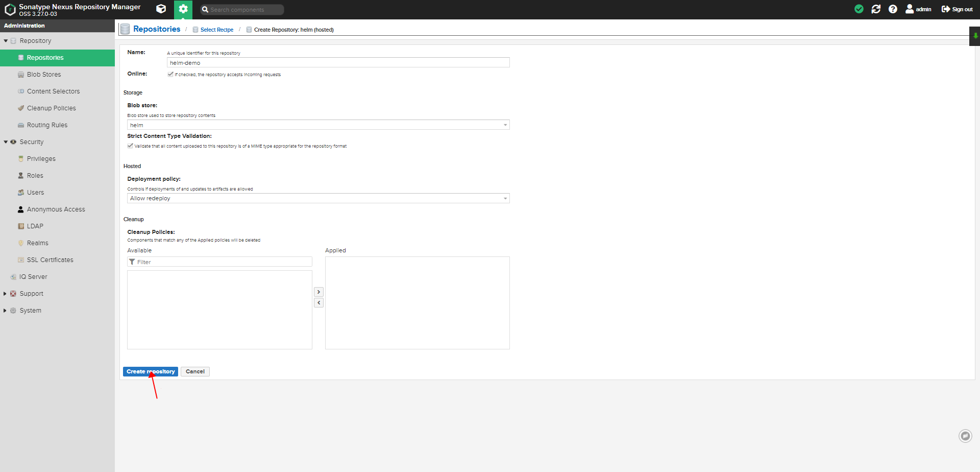Click the IQ Server sidebar icon
Image resolution: width=980 pixels, height=472 pixels.
(13, 277)
